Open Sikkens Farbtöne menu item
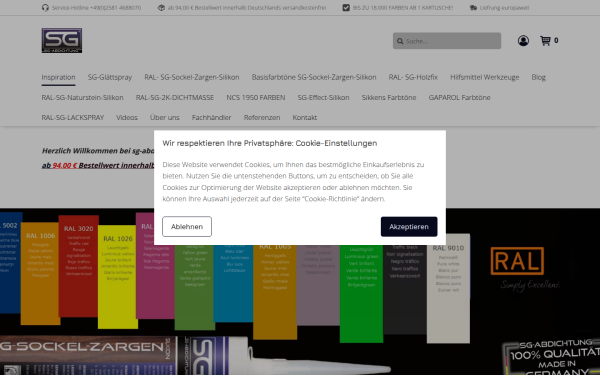The height and width of the screenshot is (375, 600). coord(389,98)
